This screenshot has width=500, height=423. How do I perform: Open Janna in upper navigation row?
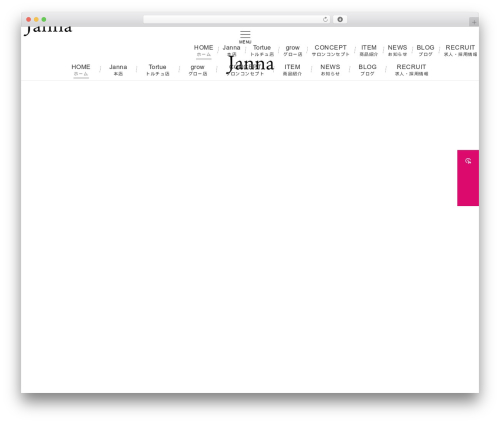point(231,51)
